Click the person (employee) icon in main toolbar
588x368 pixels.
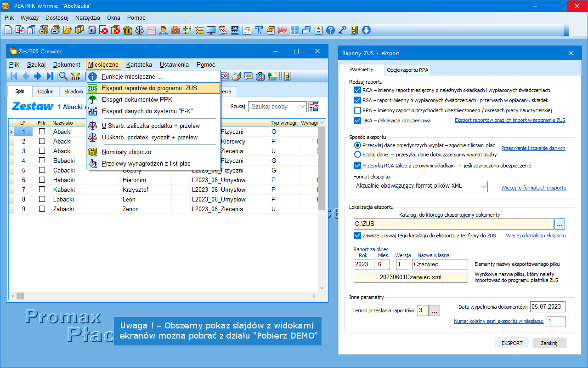click(163, 30)
